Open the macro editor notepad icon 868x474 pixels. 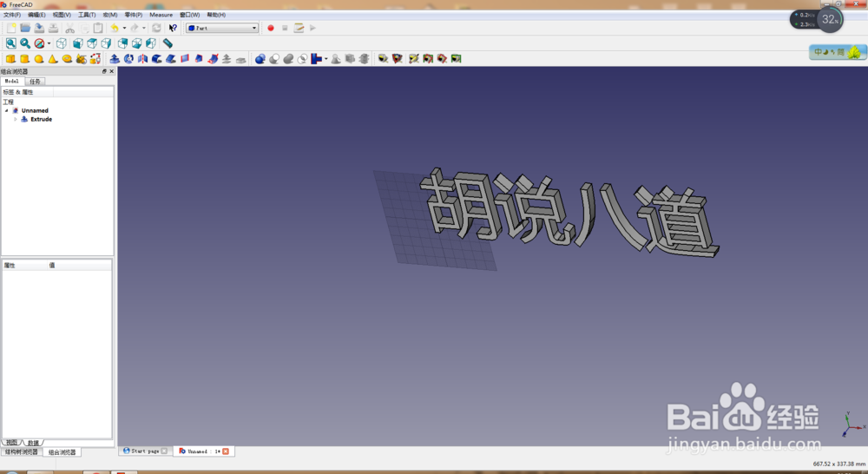(299, 28)
